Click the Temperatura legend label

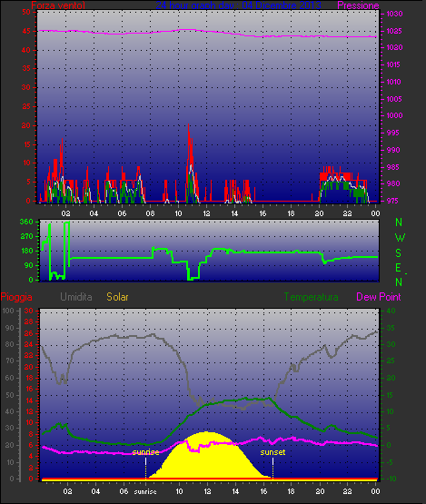[x=311, y=297]
